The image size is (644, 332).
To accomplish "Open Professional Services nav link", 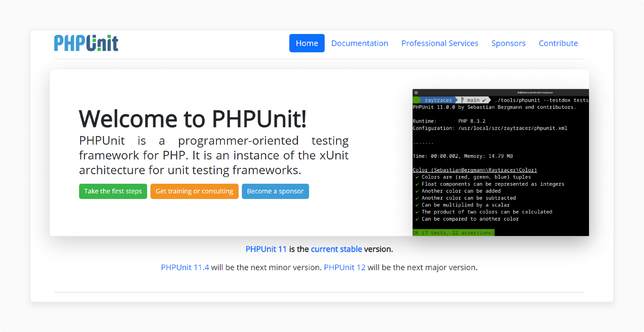I will click(440, 43).
